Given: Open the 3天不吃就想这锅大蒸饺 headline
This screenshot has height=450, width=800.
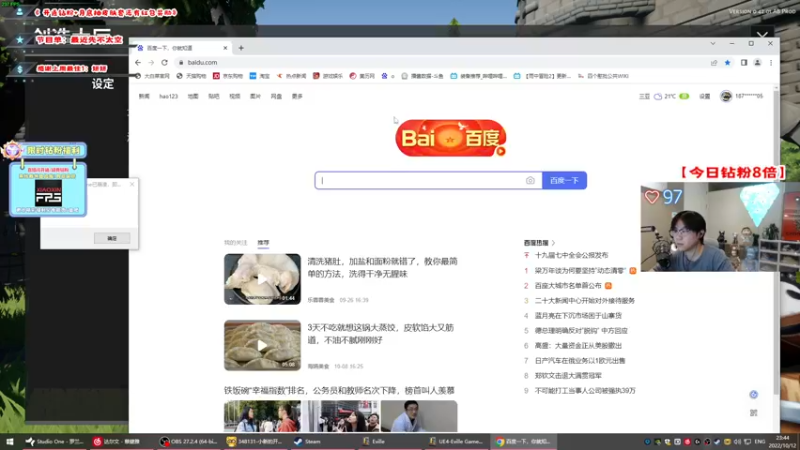Looking at the screenshot, I should [381, 334].
